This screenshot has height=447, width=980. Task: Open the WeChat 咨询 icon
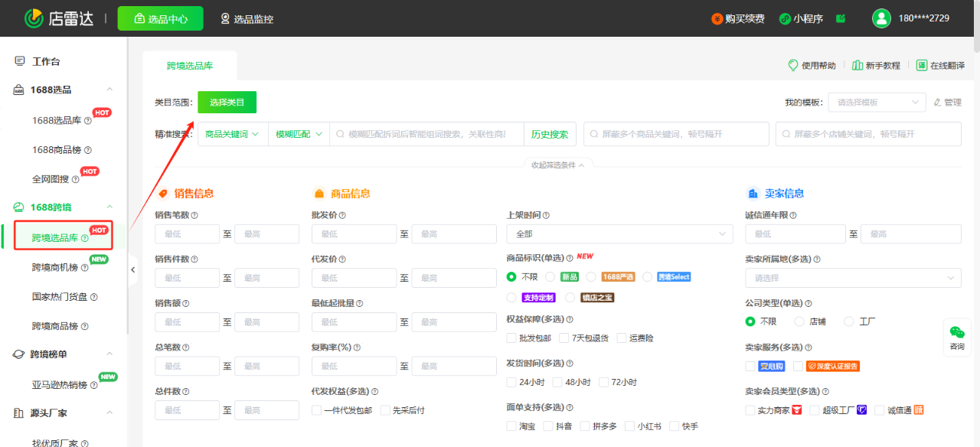pyautogui.click(x=957, y=332)
